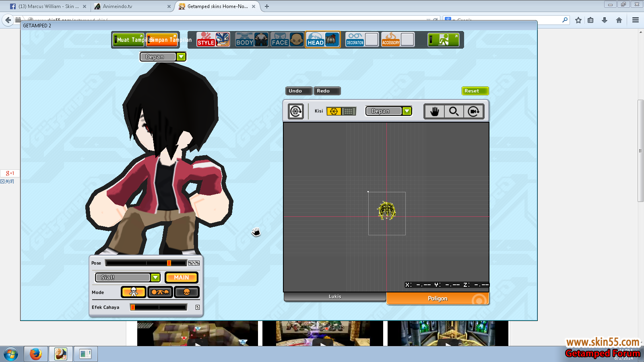This screenshot has height=362, width=644.
Task: Click the orange MAIN button
Action: [182, 278]
